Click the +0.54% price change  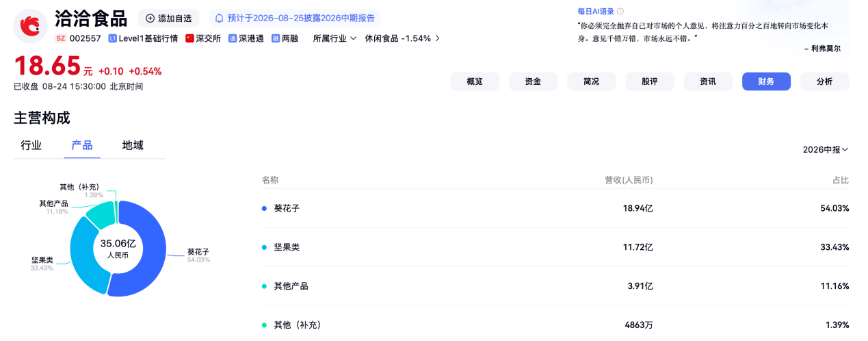pyautogui.click(x=145, y=71)
